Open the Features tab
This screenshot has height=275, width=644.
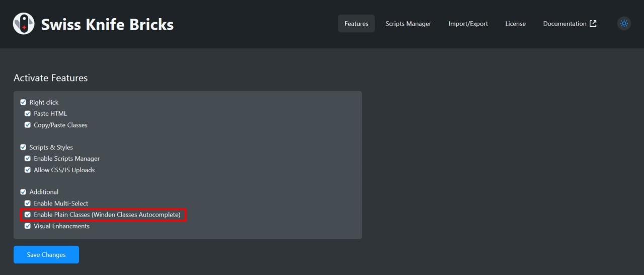point(356,24)
